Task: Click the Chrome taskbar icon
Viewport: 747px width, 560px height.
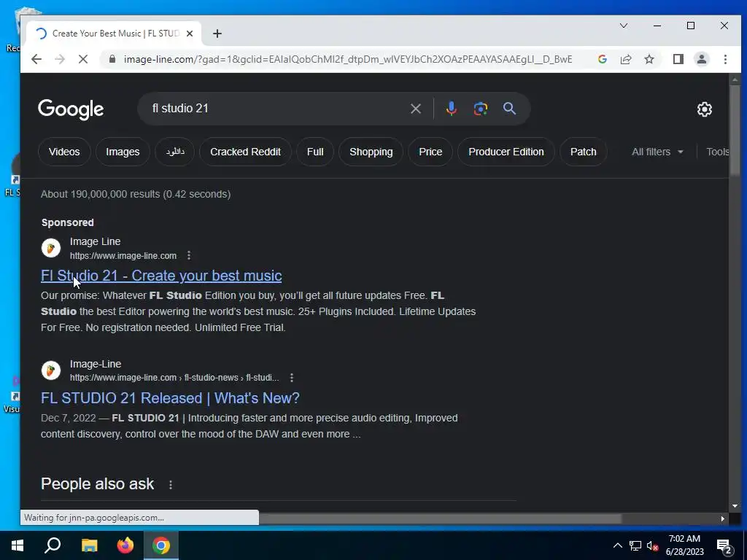Action: pyautogui.click(x=161, y=545)
